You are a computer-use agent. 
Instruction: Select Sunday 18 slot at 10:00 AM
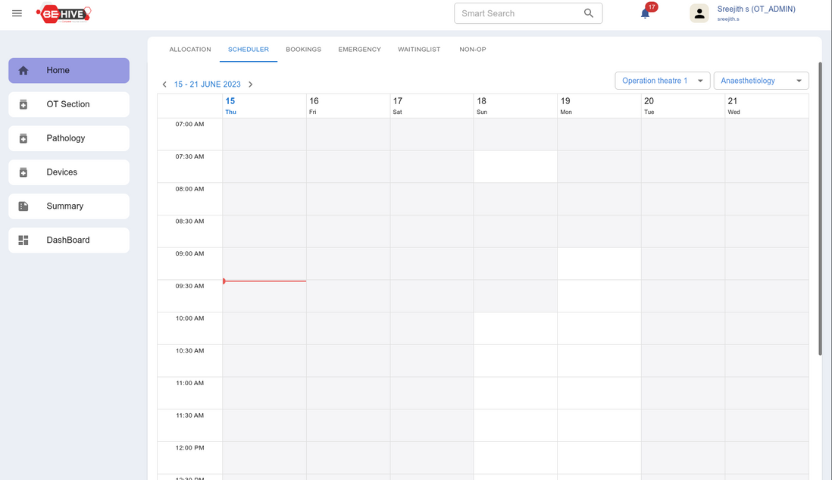click(x=515, y=328)
